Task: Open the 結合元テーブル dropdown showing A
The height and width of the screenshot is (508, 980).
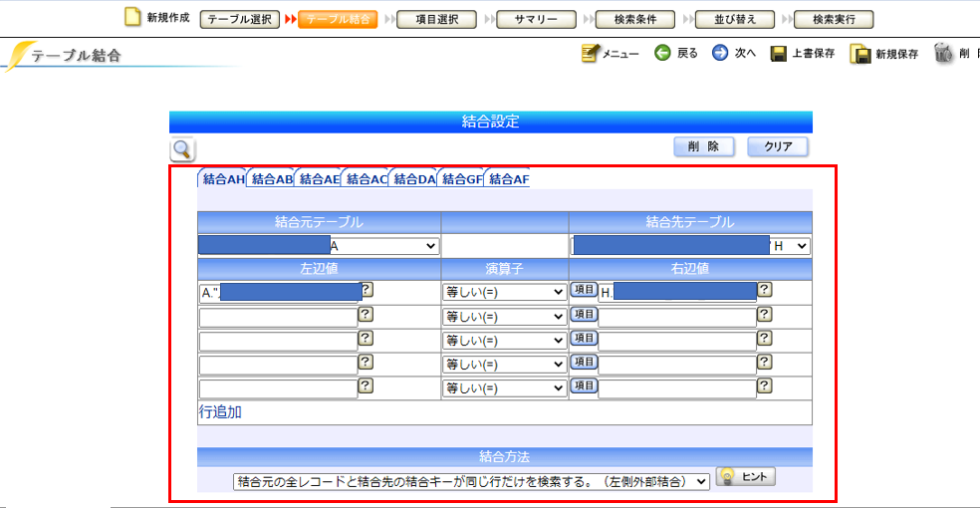Action: point(319,246)
